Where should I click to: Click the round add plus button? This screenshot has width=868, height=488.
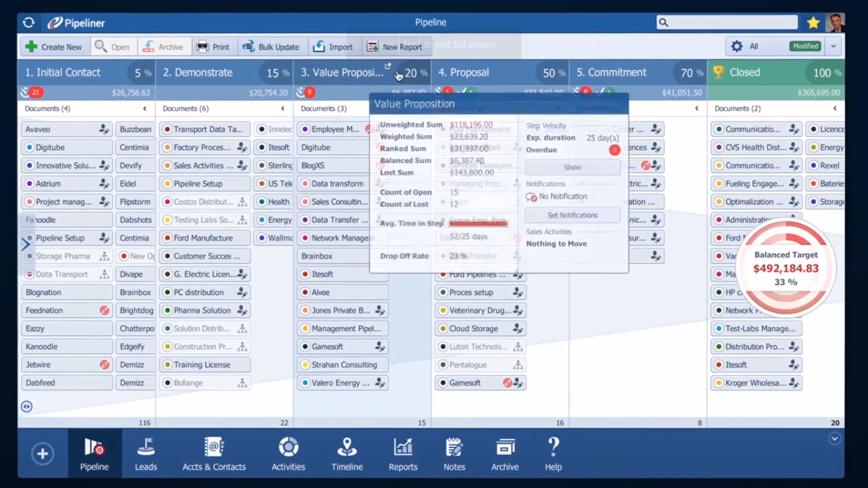pyautogui.click(x=43, y=454)
